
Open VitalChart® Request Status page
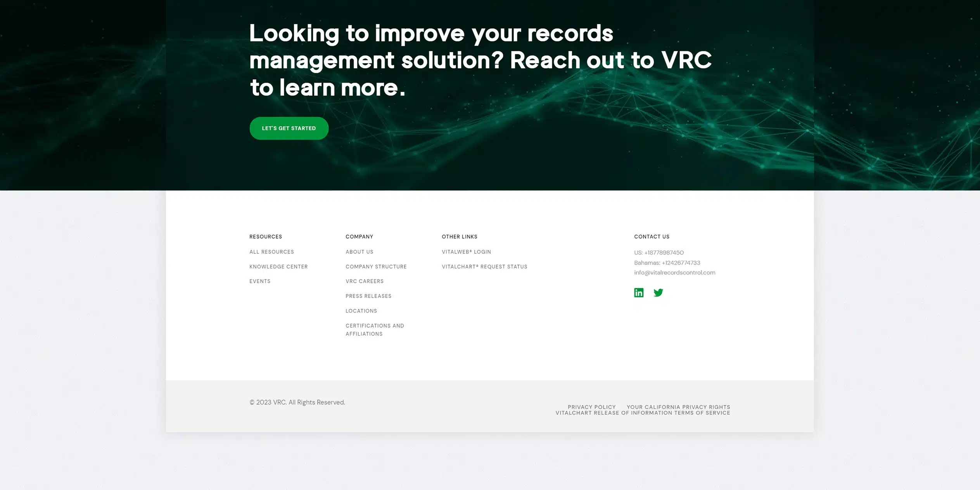pos(485,266)
